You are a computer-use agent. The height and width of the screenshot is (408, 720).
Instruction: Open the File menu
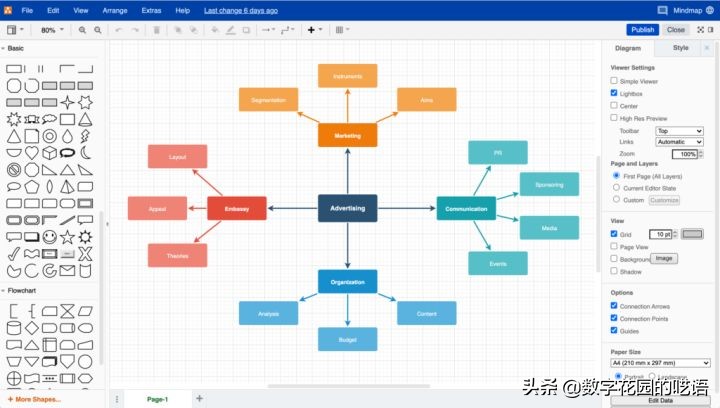point(27,10)
